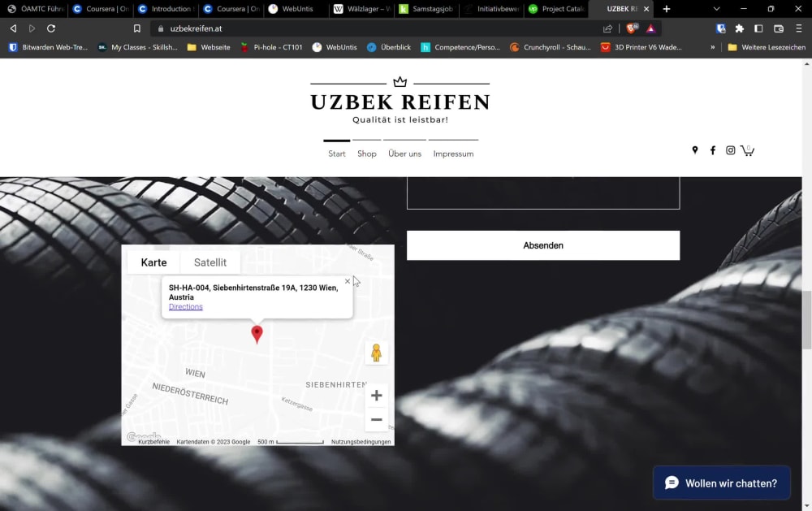812x511 pixels.
Task: Open a new tab with the plus button
Action: tap(667, 9)
